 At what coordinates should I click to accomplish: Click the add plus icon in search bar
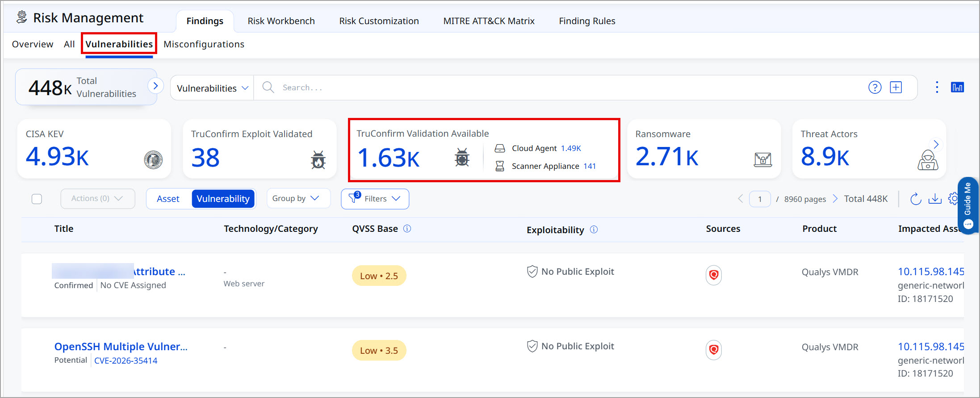[x=896, y=88]
